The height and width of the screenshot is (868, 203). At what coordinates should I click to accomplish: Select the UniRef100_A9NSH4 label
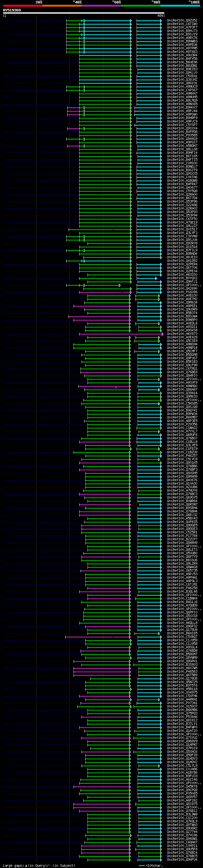[182, 344]
